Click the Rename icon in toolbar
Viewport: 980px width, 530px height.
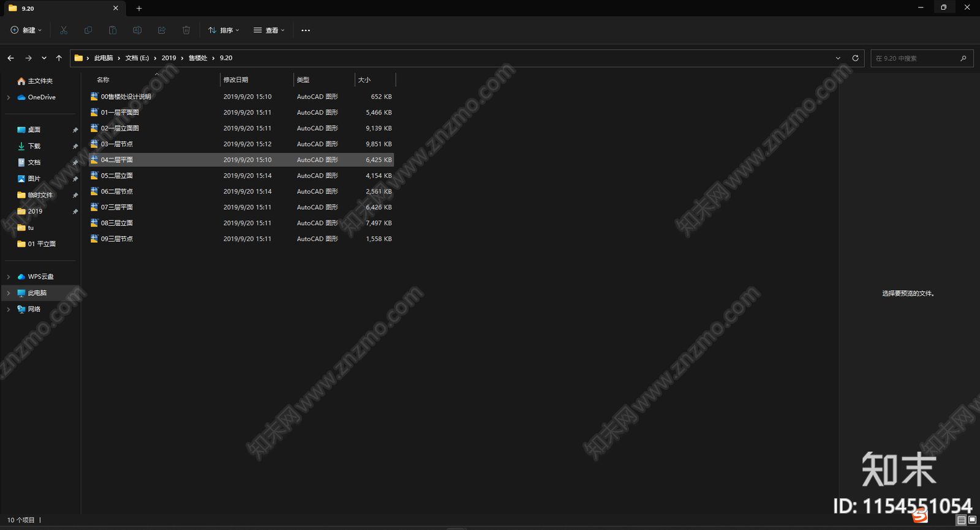tap(137, 30)
